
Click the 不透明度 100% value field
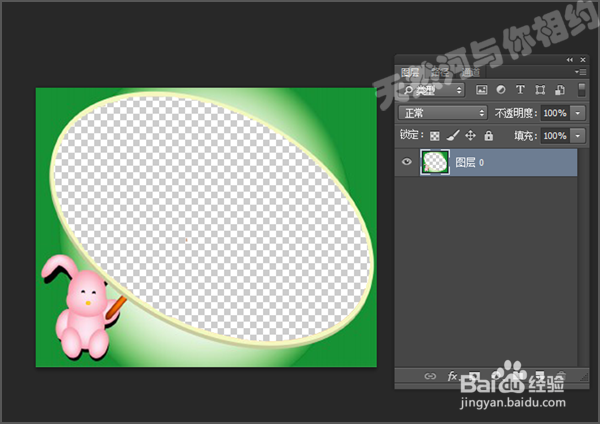[x=555, y=113]
